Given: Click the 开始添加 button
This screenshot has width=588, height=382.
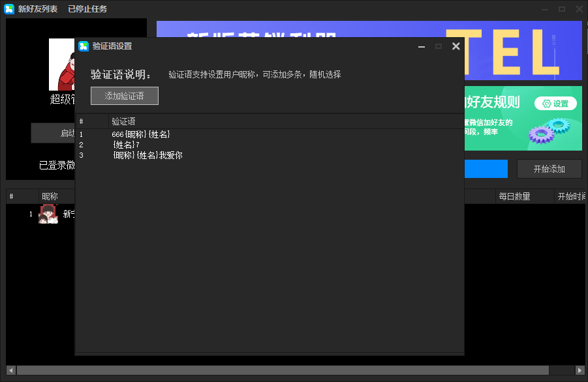Looking at the screenshot, I should [x=549, y=168].
